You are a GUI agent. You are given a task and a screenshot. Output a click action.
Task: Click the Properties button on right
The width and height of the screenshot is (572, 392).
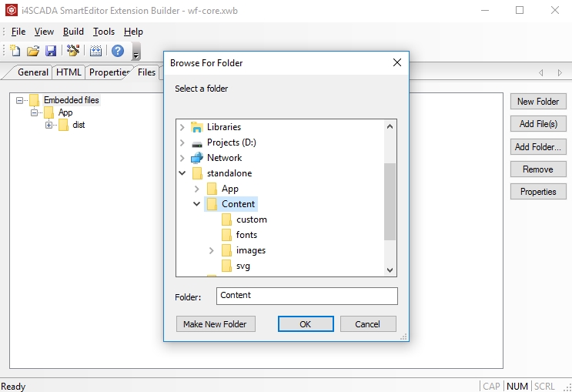pos(538,192)
